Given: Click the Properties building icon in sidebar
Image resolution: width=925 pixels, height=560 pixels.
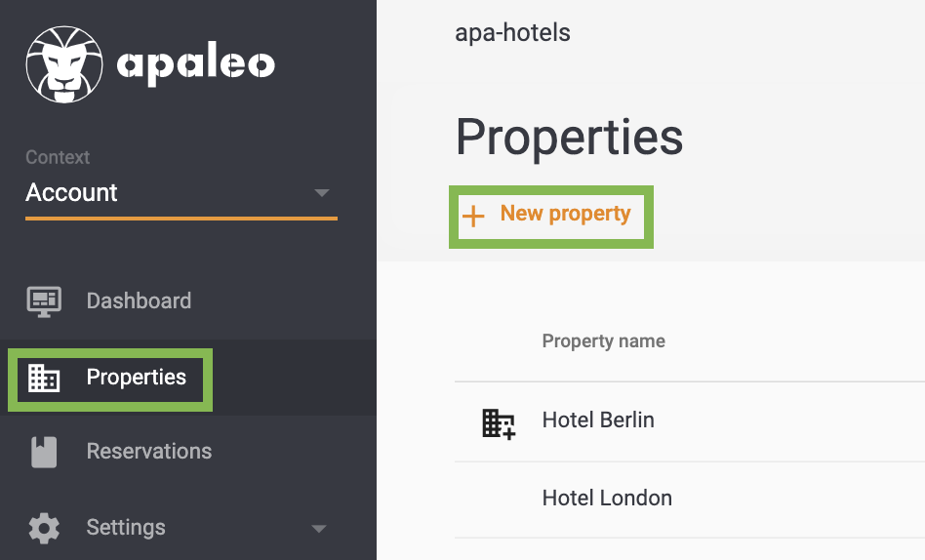Looking at the screenshot, I should pyautogui.click(x=44, y=378).
